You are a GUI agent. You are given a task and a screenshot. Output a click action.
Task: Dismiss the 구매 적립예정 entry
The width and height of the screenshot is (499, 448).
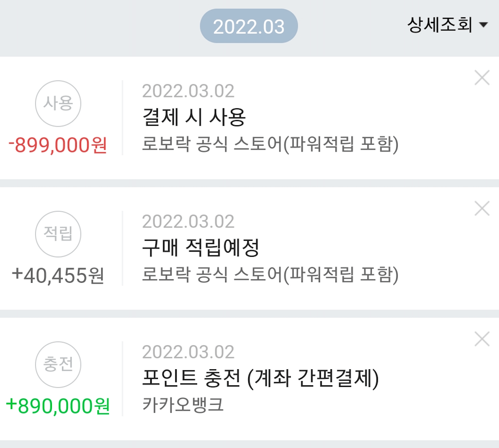click(482, 209)
